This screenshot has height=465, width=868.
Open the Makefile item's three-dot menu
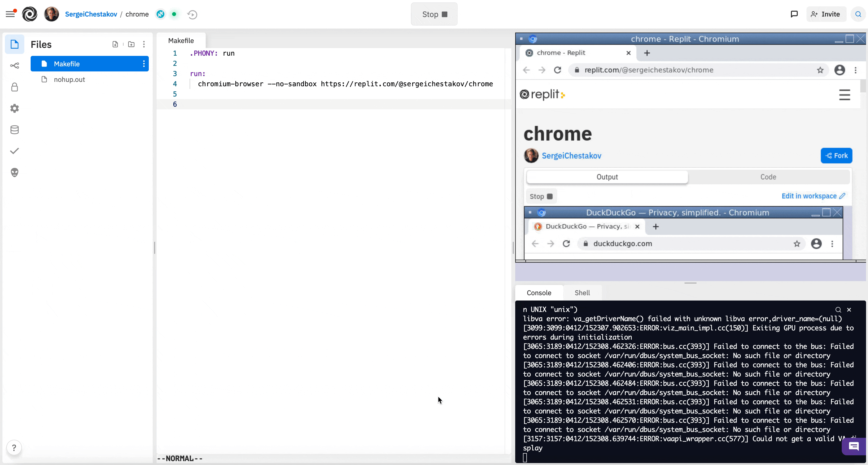[x=144, y=64]
